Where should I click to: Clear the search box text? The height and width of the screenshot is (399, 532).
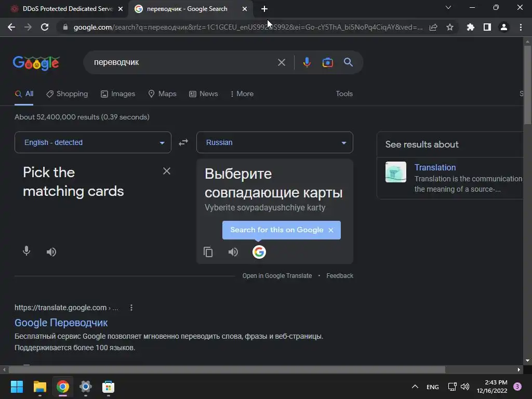[x=281, y=62]
